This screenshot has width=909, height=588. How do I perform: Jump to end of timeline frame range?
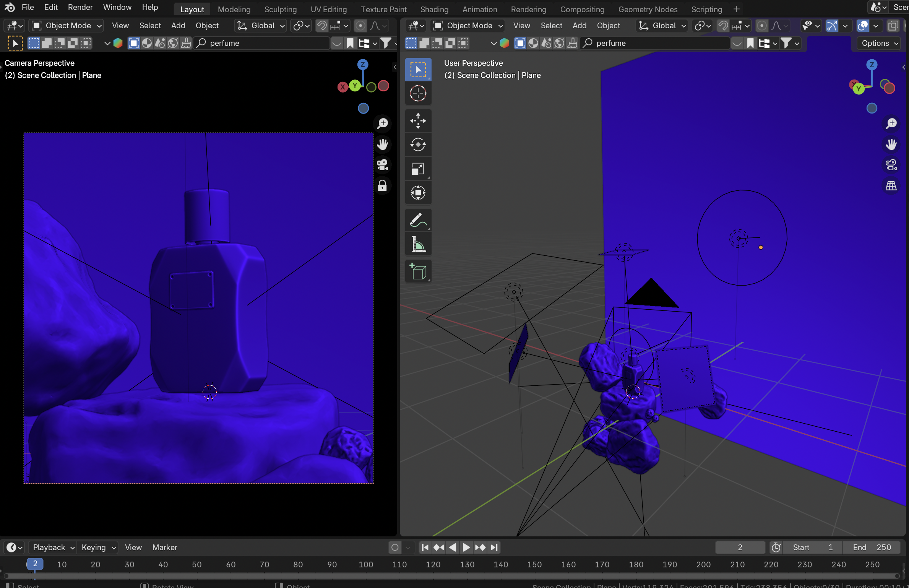[494, 547]
